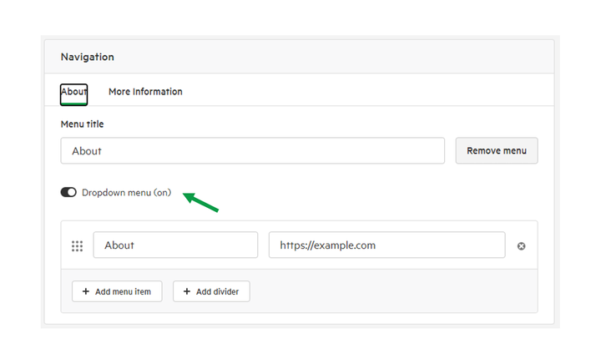Click the plus icon in Add menu item

86,291
